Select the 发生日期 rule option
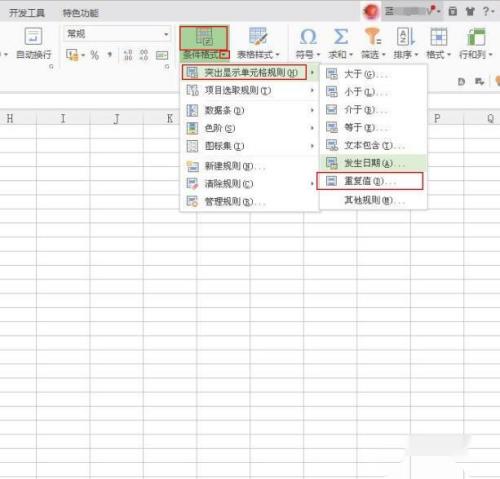The image size is (500, 479). tap(373, 163)
